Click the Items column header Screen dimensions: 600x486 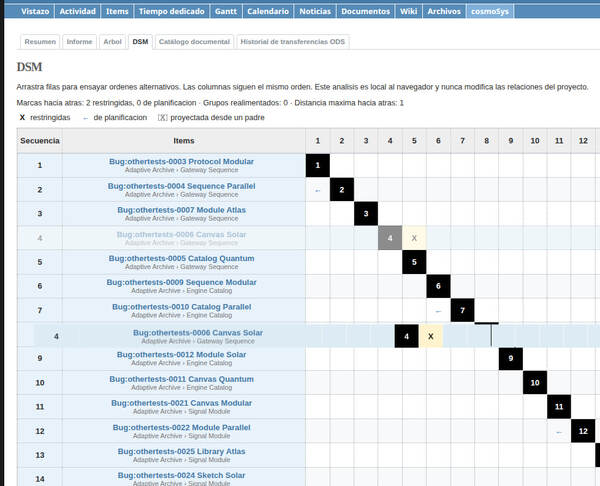[x=184, y=141]
